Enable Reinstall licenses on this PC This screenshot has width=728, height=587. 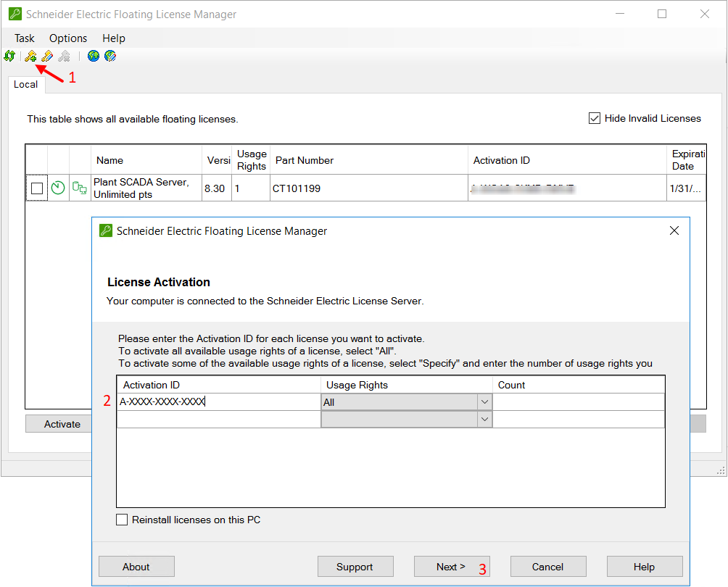coord(122,520)
